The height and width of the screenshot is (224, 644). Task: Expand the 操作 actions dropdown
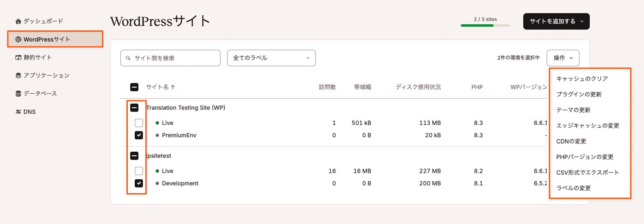563,58
